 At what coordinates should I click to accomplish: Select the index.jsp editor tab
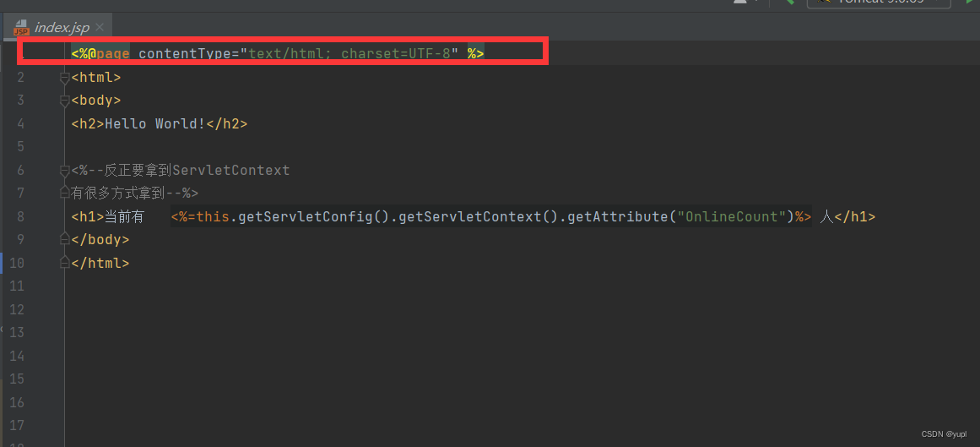(57, 28)
